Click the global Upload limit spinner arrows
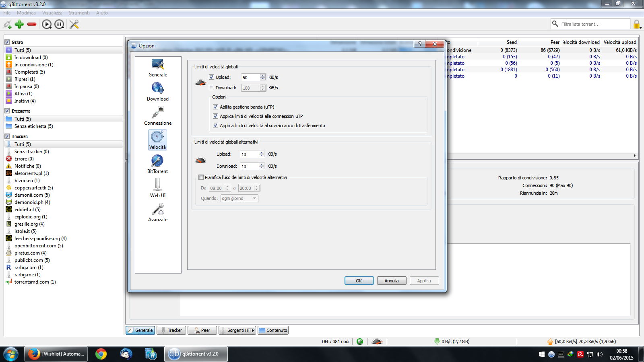Image resolution: width=644 pixels, height=362 pixels. click(x=263, y=77)
